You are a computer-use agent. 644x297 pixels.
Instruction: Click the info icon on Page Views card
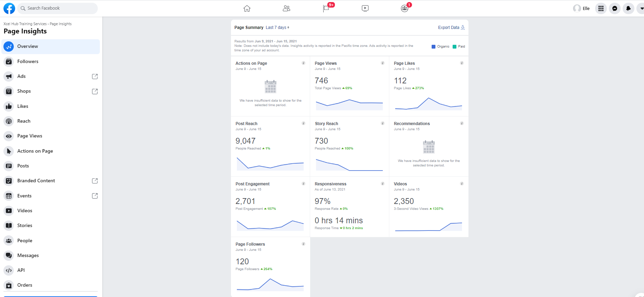[382, 63]
